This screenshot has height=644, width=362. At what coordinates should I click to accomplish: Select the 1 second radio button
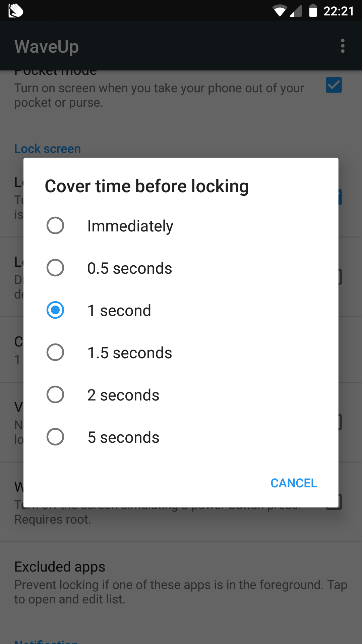coord(55,310)
